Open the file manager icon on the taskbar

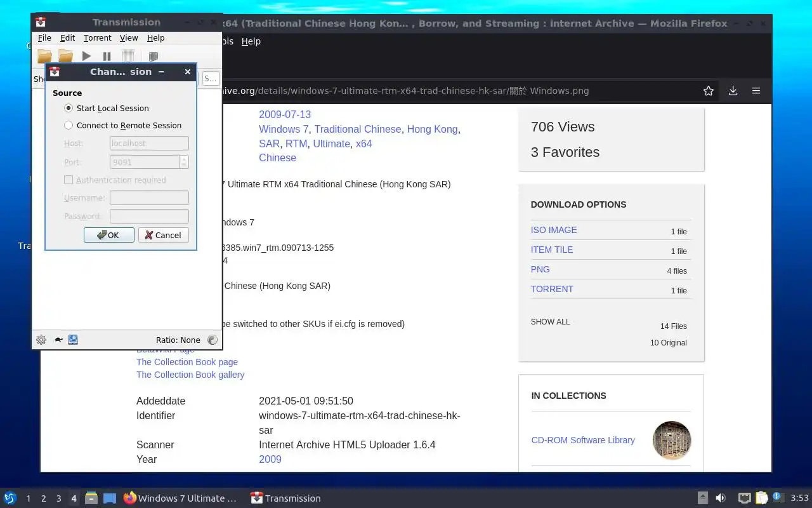point(91,498)
